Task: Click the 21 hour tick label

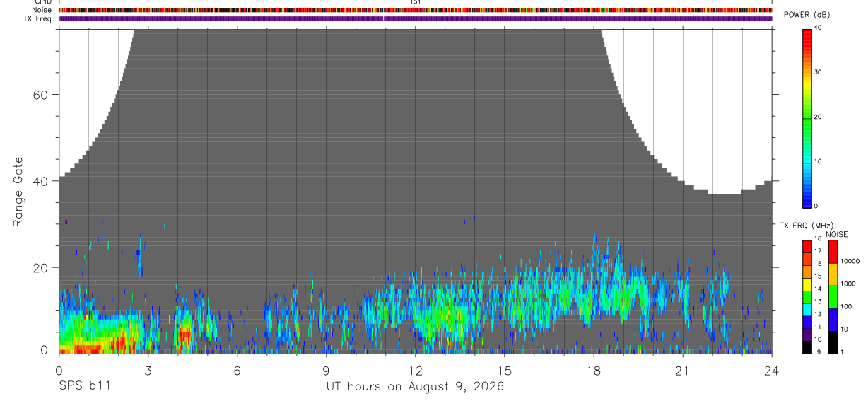Action: pos(683,371)
